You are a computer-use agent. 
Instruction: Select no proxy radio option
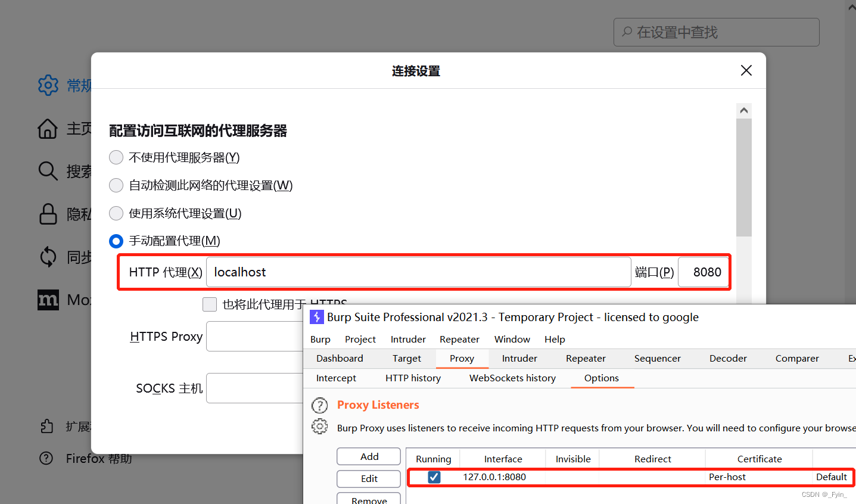tap(116, 157)
